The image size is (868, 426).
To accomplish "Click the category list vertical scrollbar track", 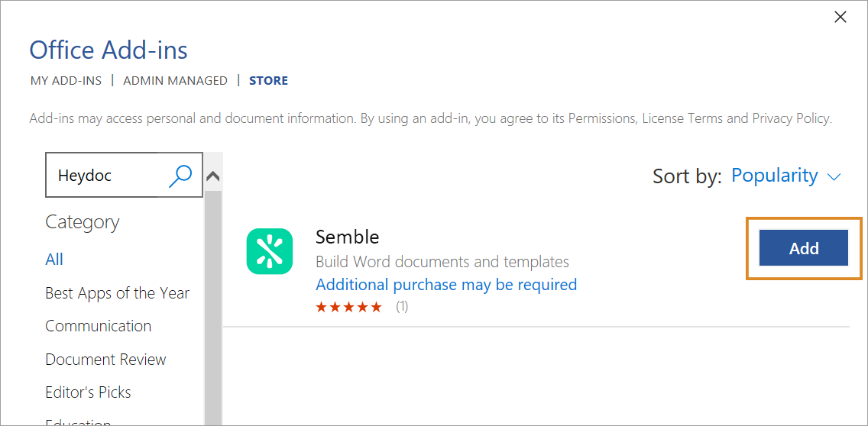I will pos(213,308).
